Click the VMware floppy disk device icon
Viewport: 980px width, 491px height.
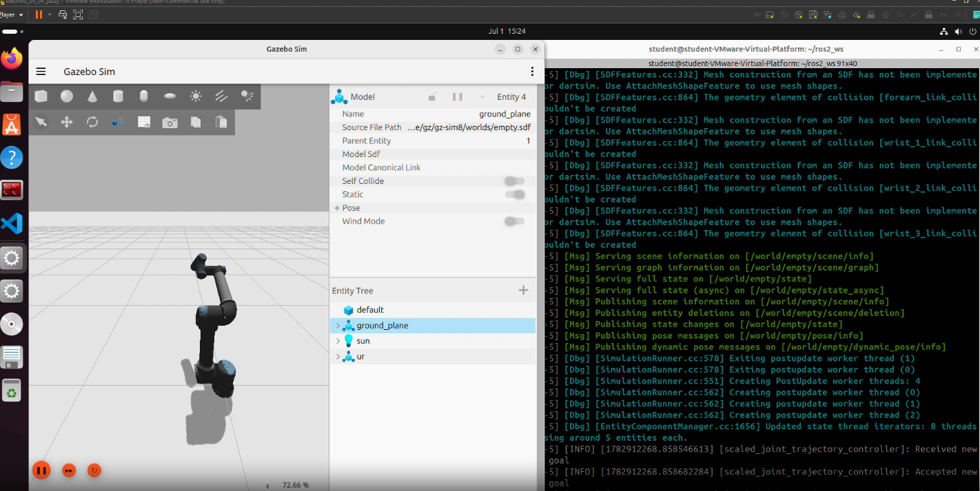[x=814, y=14]
